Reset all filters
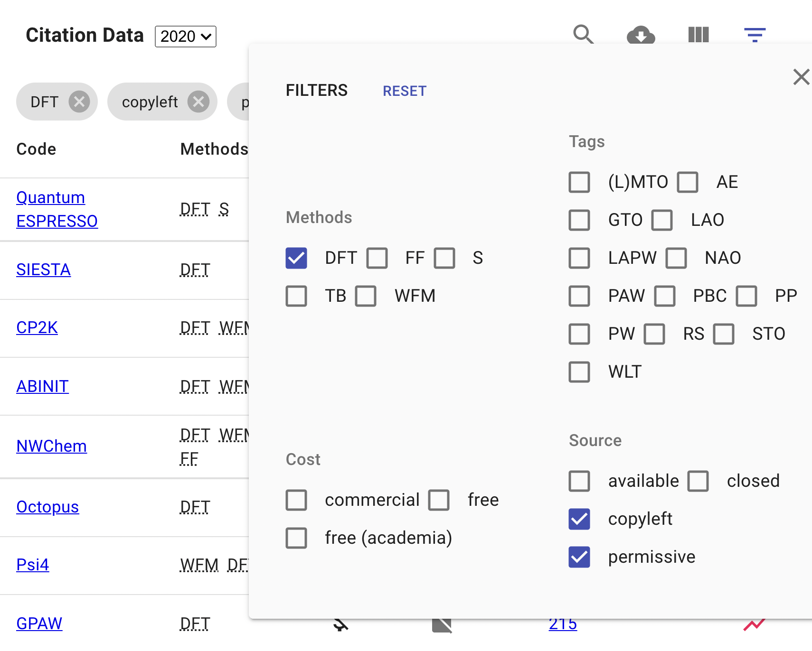The width and height of the screenshot is (812, 651). coord(405,91)
